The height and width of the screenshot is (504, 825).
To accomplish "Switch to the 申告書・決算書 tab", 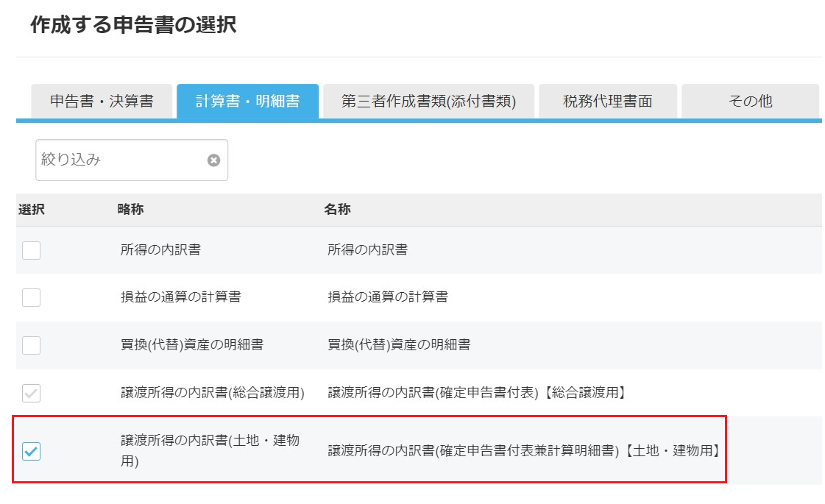I will pos(102,102).
